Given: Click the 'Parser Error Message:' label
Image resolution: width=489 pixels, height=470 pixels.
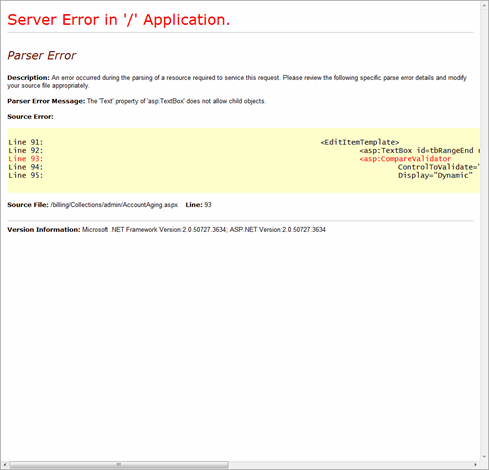Looking at the screenshot, I should [46, 101].
